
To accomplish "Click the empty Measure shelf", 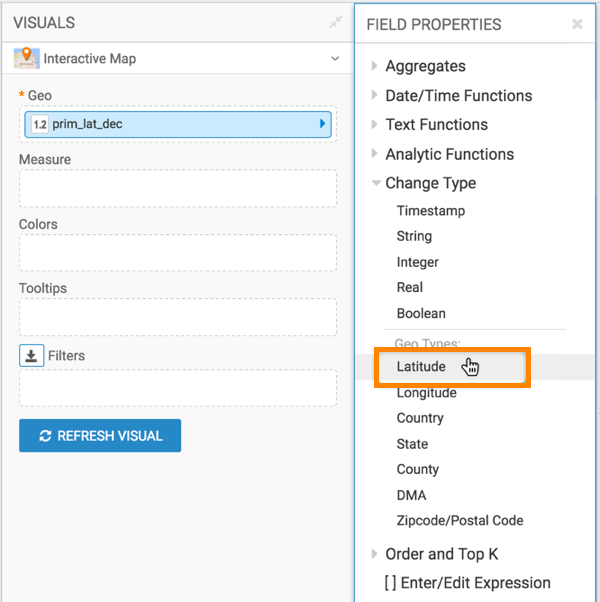I will coord(177,188).
